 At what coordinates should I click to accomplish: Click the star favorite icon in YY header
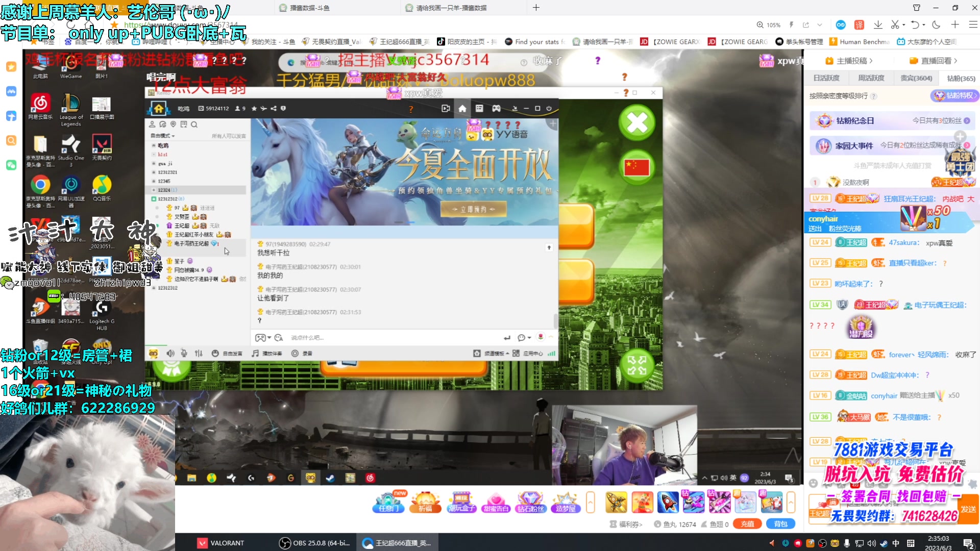click(254, 109)
